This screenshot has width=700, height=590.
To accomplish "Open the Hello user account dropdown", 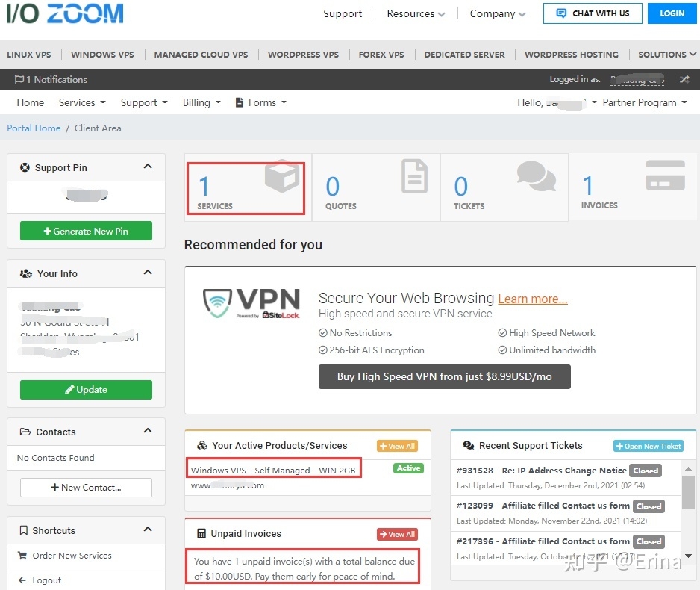I will [557, 102].
